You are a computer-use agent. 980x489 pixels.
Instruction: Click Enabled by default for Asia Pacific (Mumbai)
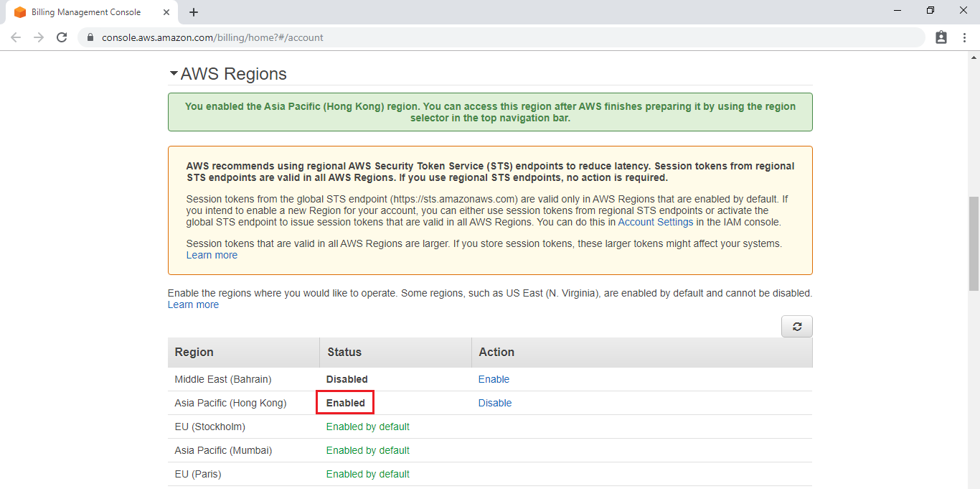click(x=367, y=450)
